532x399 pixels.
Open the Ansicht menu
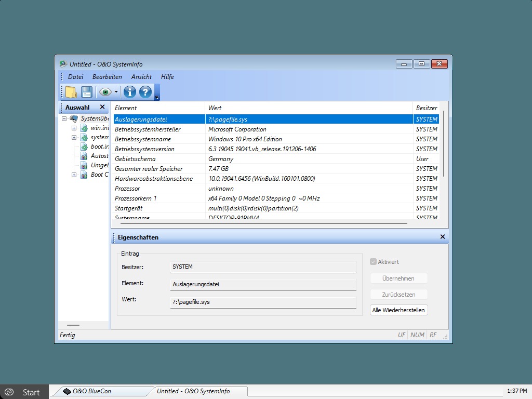click(141, 77)
